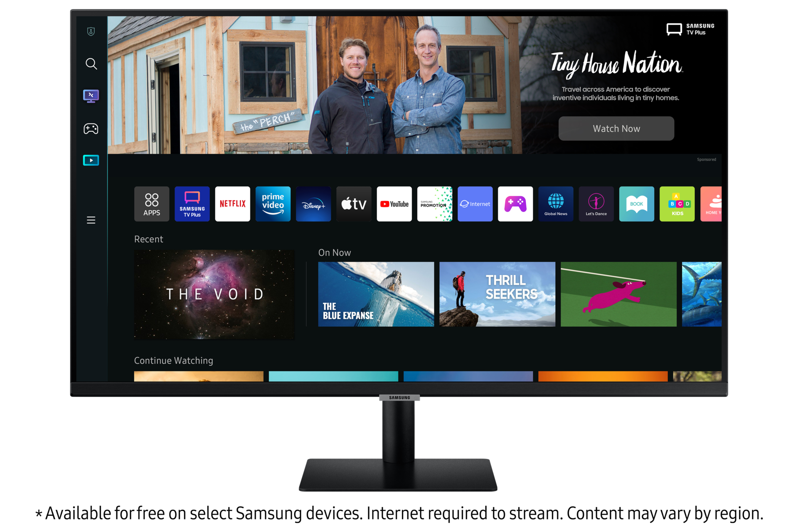Open the Gaming hub icon
Image resolution: width=798 pixels, height=532 pixels.
tap(91, 128)
